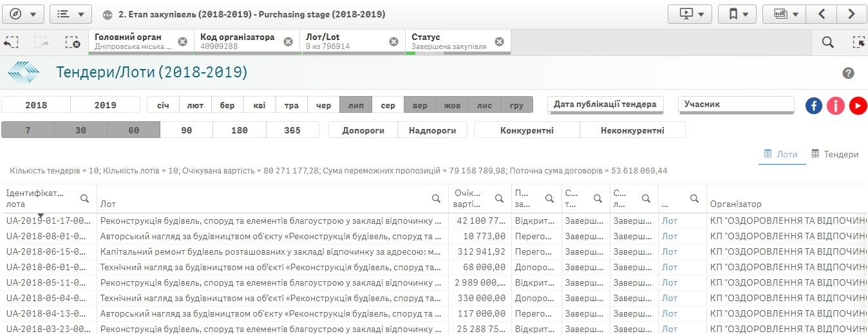Filter by month лип
Viewport: 868px width, 334px height.
pos(355,105)
